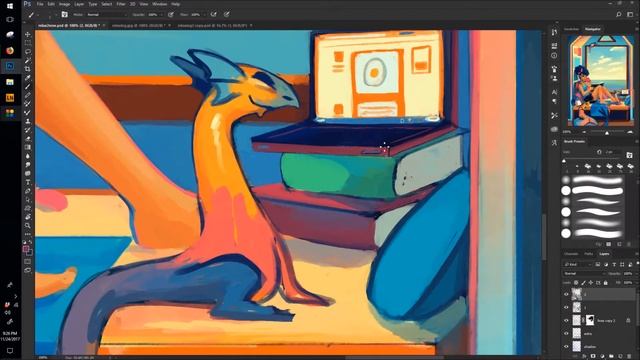Image resolution: width=640 pixels, height=360 pixels.
Task: Toggle visibility of the 'lines copy 2' layer
Action: [x=566, y=320]
